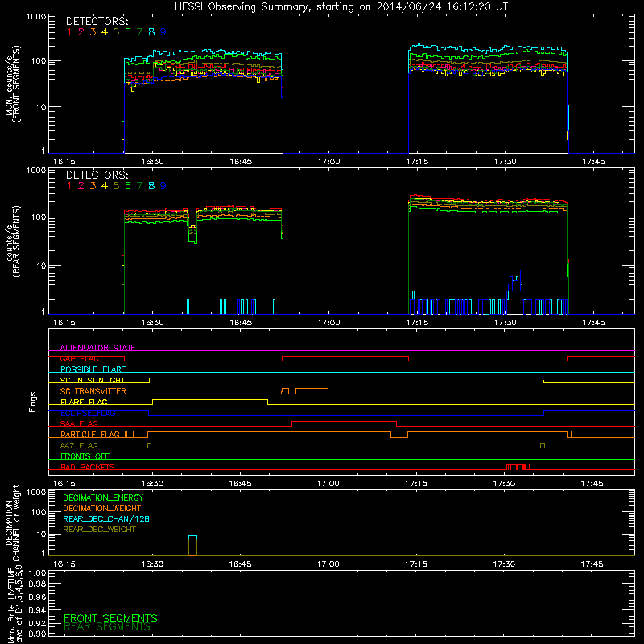Viewport: 644px width, 644px height.
Task: Click the 1.00 y-axis label of the livetime plot
Action: (x=37, y=572)
